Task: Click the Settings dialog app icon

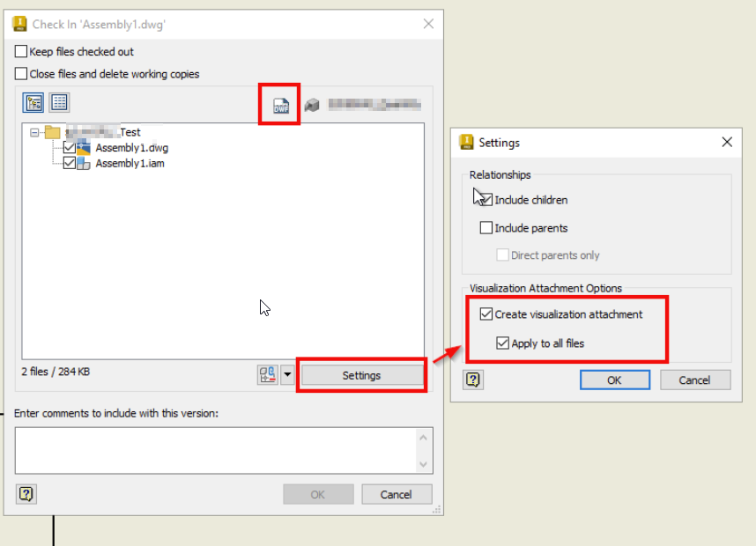Action: 467,142
